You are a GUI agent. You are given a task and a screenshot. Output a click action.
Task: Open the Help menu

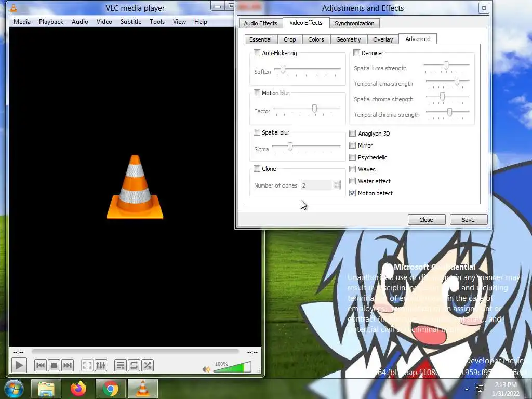tap(201, 22)
